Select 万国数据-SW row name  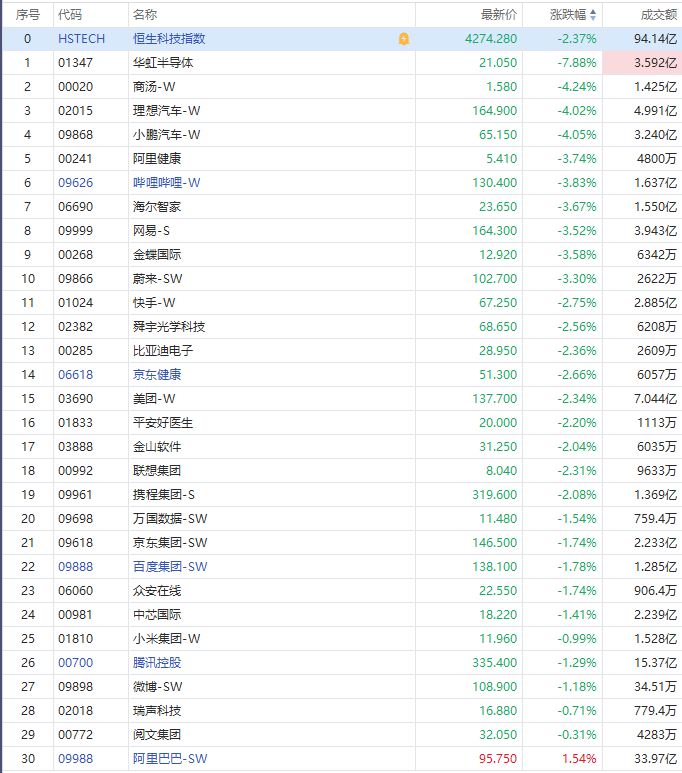pyautogui.click(x=170, y=519)
